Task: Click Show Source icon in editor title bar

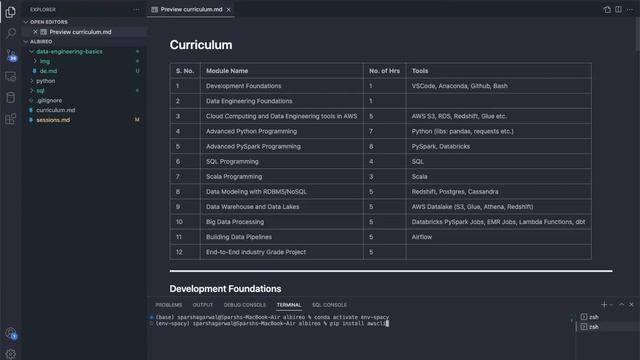Action: (x=607, y=9)
